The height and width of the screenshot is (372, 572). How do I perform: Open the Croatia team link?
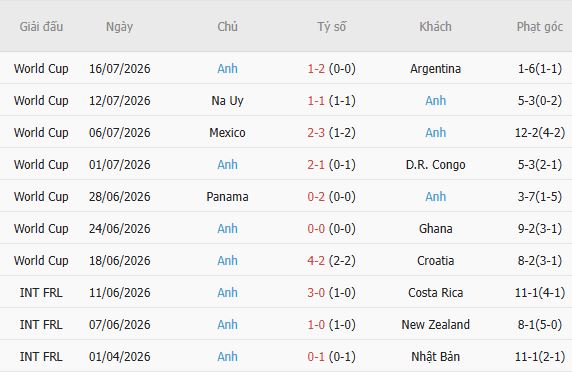(435, 261)
